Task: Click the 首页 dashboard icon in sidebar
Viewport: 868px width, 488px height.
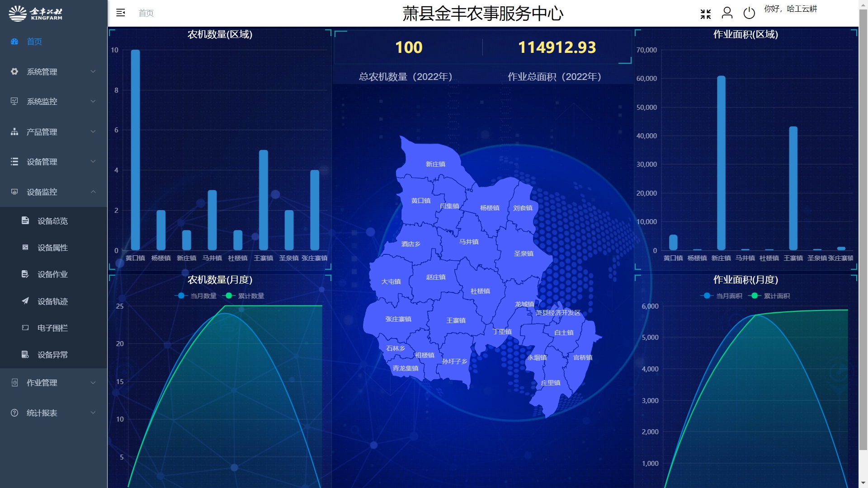Action: [x=14, y=42]
